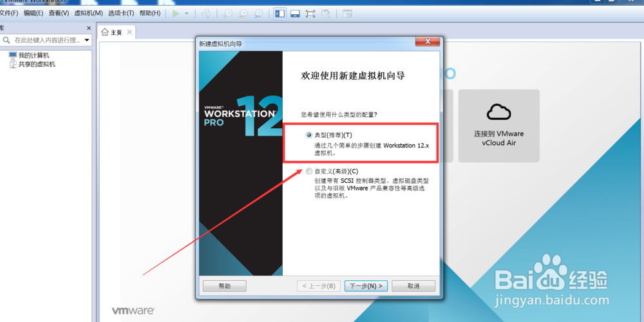Click the 下一步(N) > button
The height and width of the screenshot is (322, 644).
366,286
